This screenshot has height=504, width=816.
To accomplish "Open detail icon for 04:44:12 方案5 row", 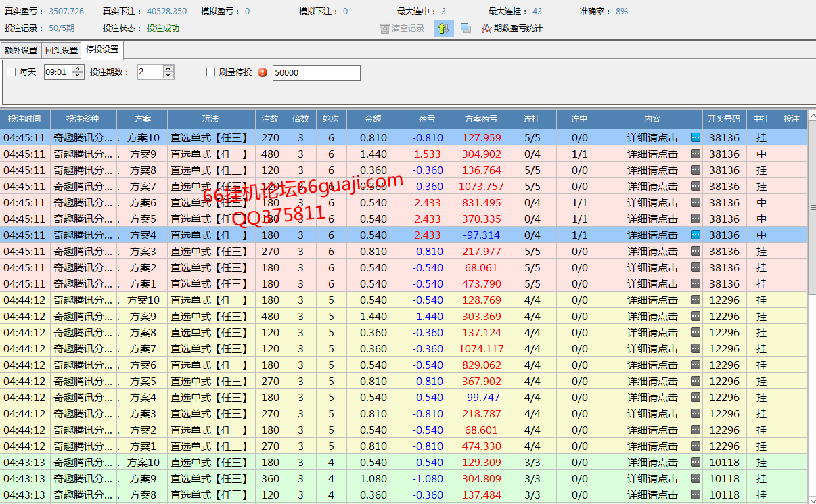I will [696, 381].
